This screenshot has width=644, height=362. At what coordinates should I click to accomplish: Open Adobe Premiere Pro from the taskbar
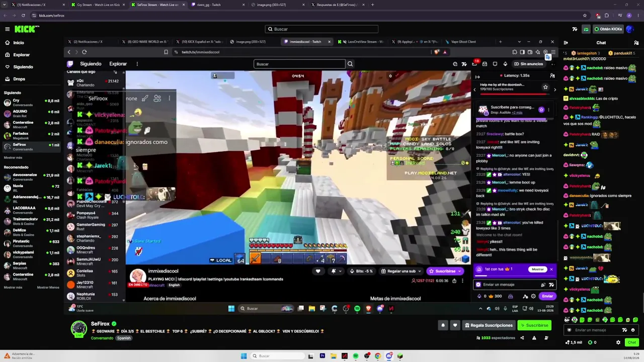[x=323, y=356]
